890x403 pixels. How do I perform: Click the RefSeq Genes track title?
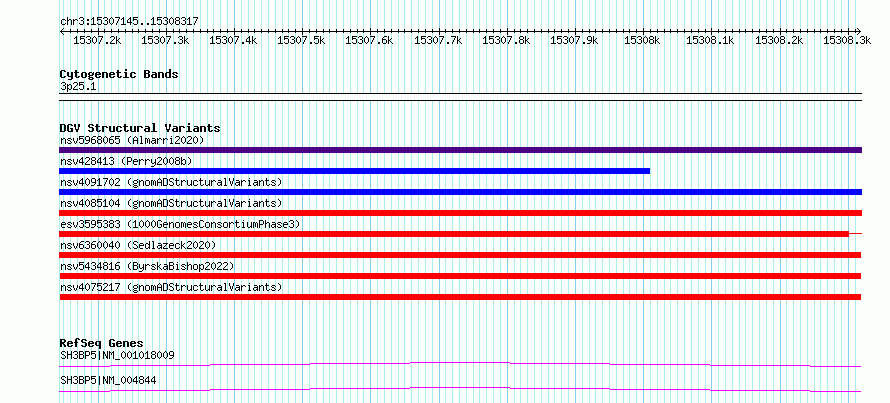[101, 343]
